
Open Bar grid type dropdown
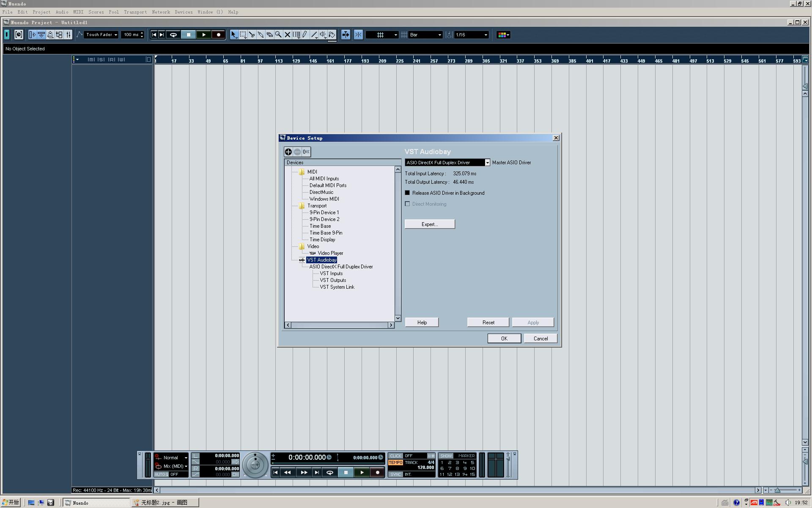coord(425,35)
